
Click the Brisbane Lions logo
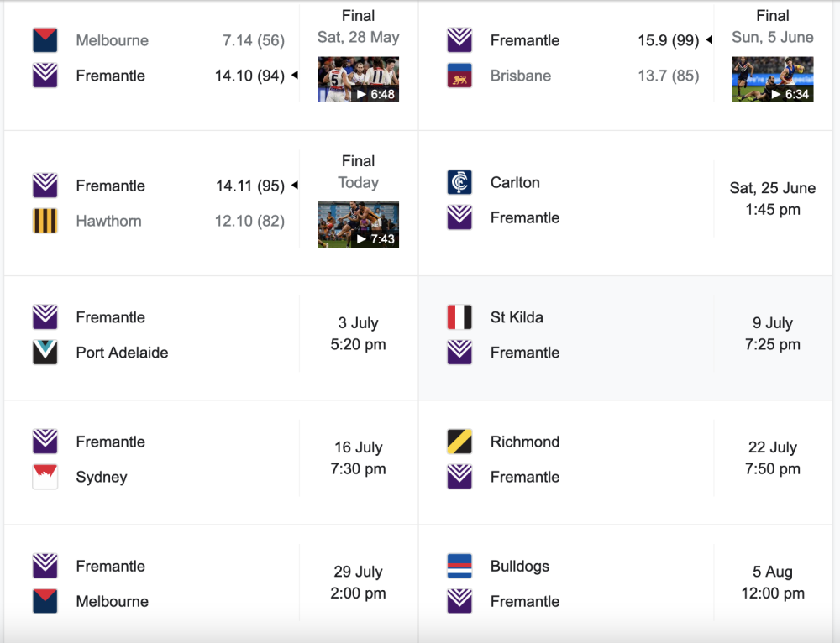coord(459,76)
